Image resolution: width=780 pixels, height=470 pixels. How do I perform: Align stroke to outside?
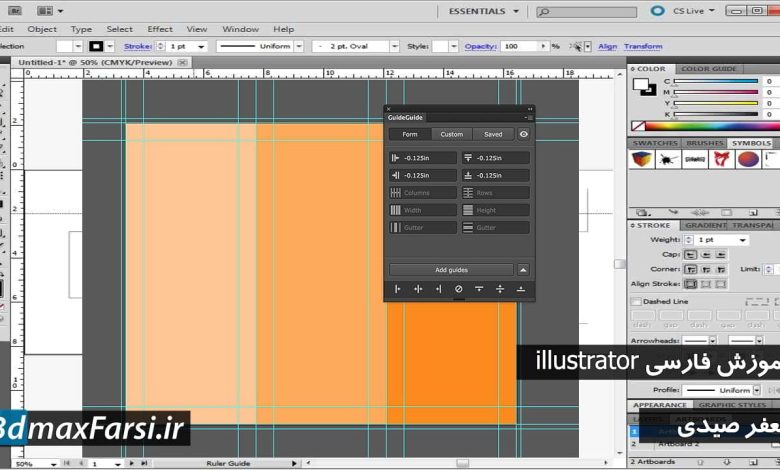pos(721,284)
